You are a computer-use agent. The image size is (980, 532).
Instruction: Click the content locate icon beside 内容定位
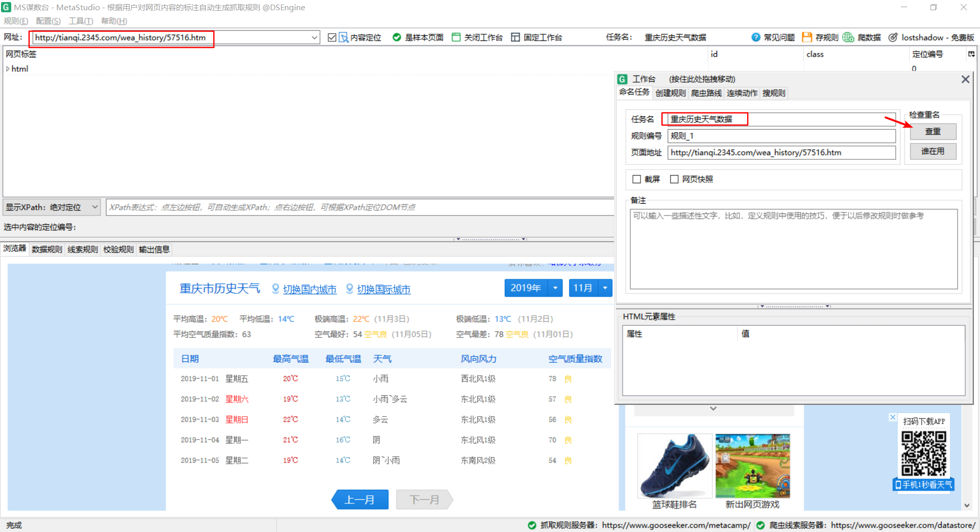pos(342,37)
